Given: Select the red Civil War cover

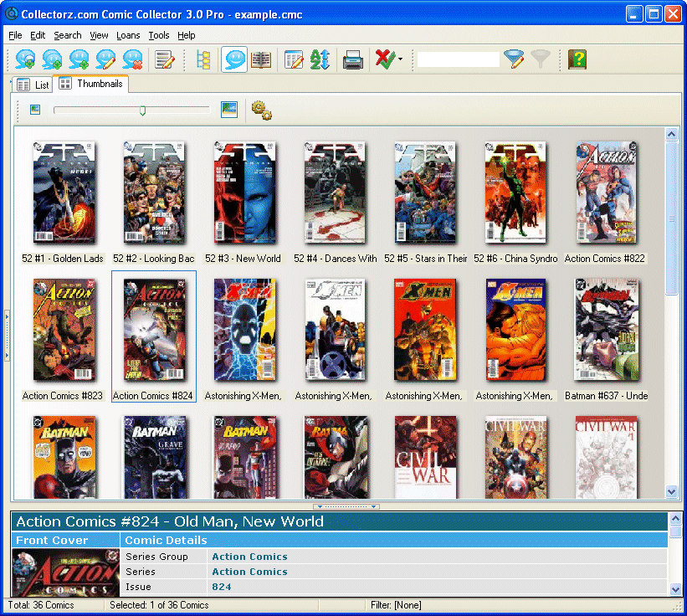Looking at the screenshot, I should click(425, 457).
